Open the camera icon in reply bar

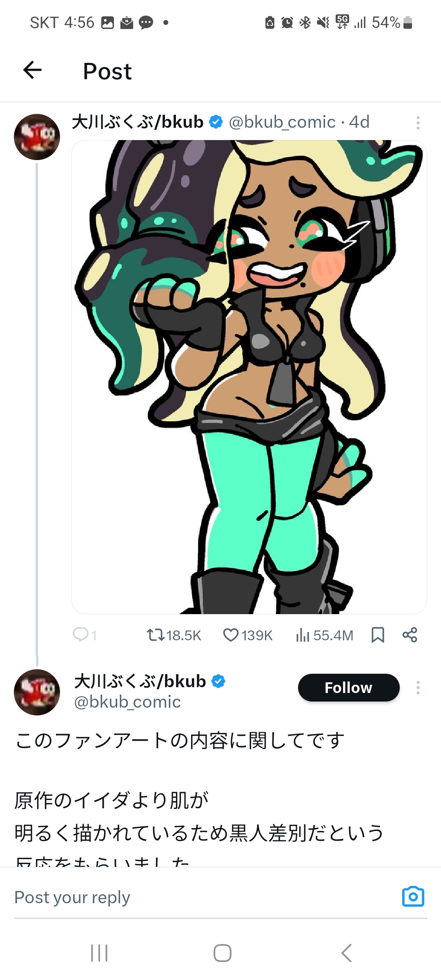[413, 897]
